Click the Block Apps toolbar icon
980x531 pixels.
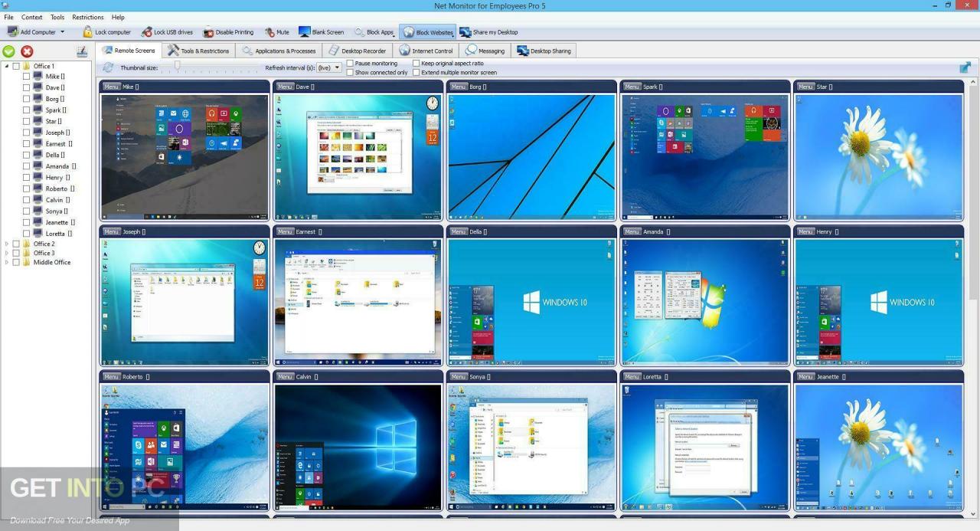(359, 32)
